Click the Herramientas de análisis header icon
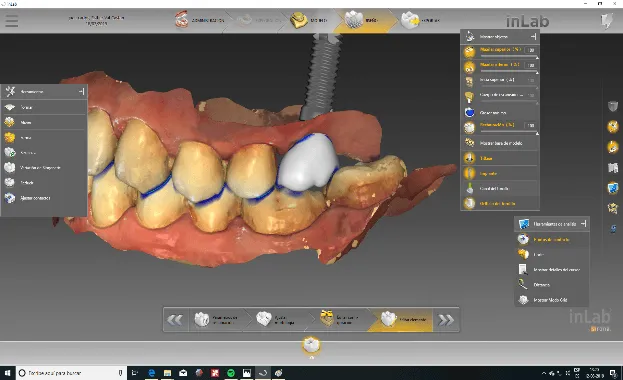This screenshot has width=623, height=380. point(524,224)
